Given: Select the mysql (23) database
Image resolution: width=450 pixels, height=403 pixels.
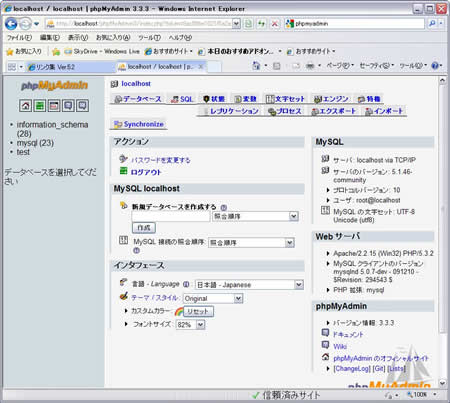Looking at the screenshot, I should pyautogui.click(x=35, y=143).
